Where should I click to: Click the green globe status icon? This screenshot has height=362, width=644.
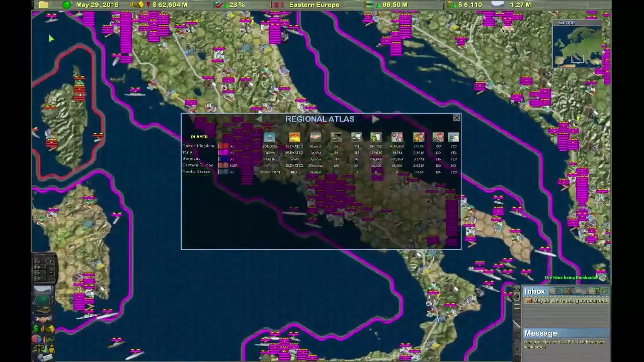tap(67, 5)
